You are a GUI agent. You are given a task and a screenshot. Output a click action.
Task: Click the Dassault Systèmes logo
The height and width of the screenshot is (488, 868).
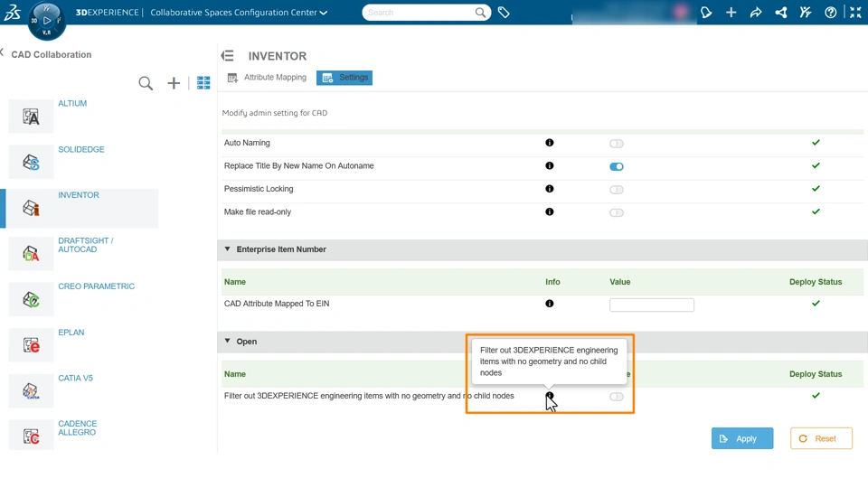(12, 12)
